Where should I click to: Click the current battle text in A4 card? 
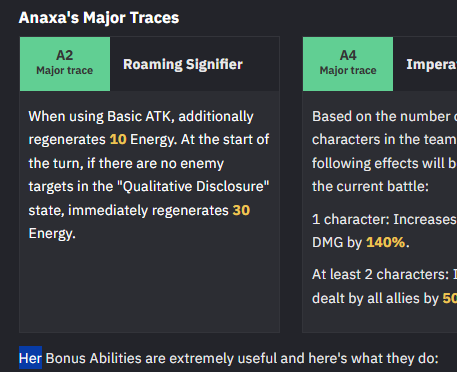(x=370, y=186)
